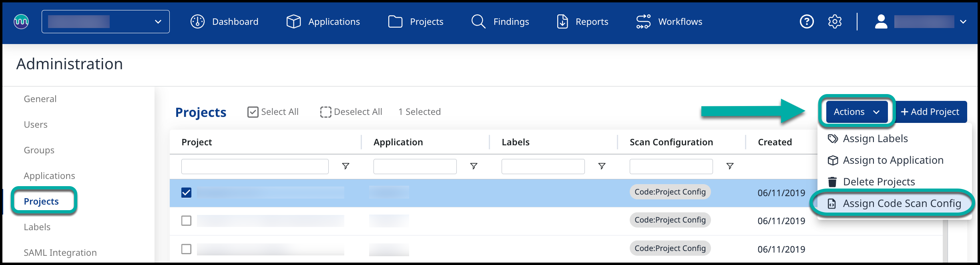This screenshot has width=980, height=265.
Task: Open settings via the gear icon
Action: (835, 22)
